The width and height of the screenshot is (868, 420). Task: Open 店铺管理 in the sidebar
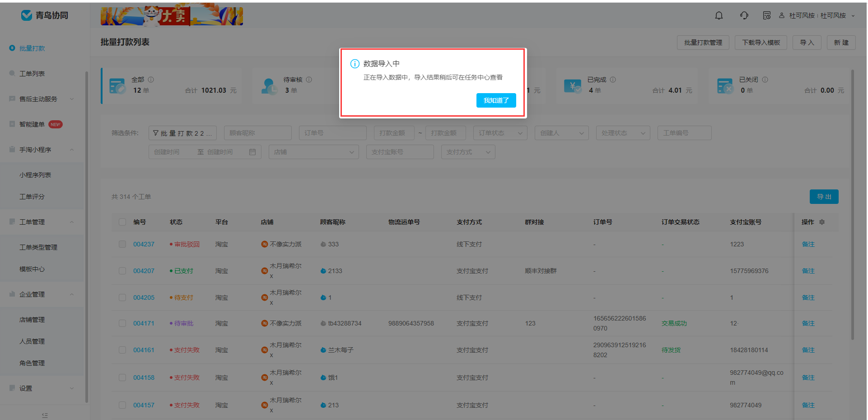click(x=32, y=320)
